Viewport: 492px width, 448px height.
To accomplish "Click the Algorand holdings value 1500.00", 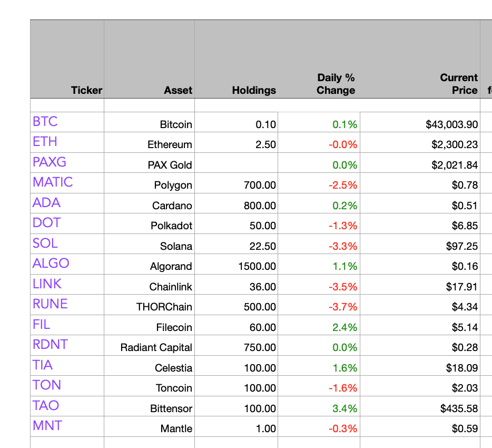I will [x=236, y=267].
